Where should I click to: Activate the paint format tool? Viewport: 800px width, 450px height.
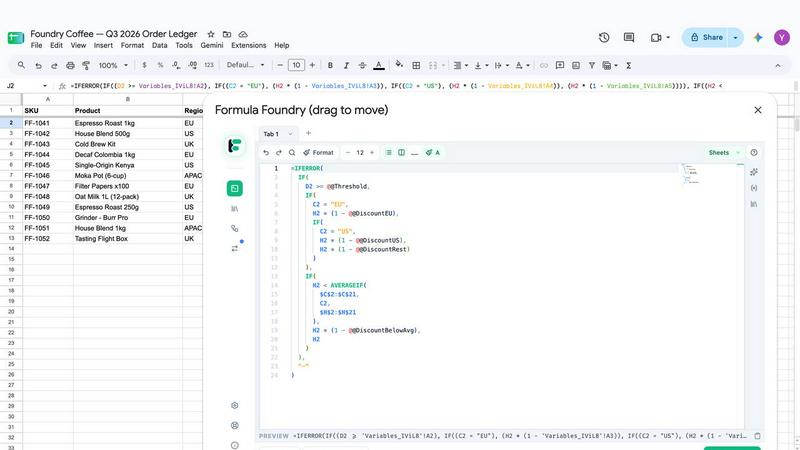[86, 65]
